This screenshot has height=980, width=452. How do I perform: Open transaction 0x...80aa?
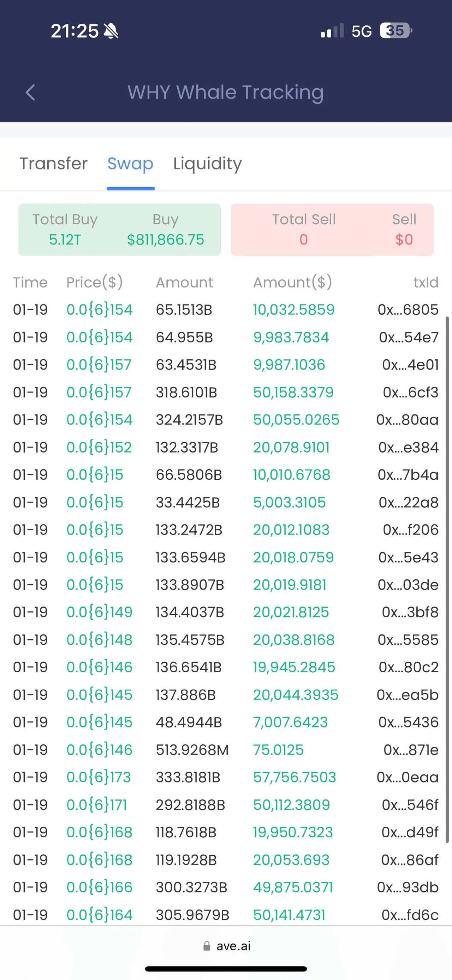407,420
